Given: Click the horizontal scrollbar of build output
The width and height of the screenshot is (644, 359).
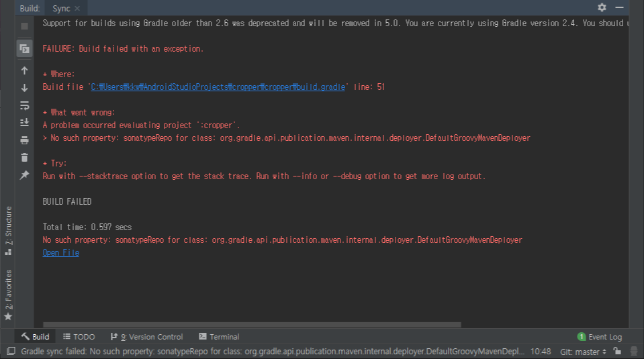Looking at the screenshot, I should pos(252,325).
